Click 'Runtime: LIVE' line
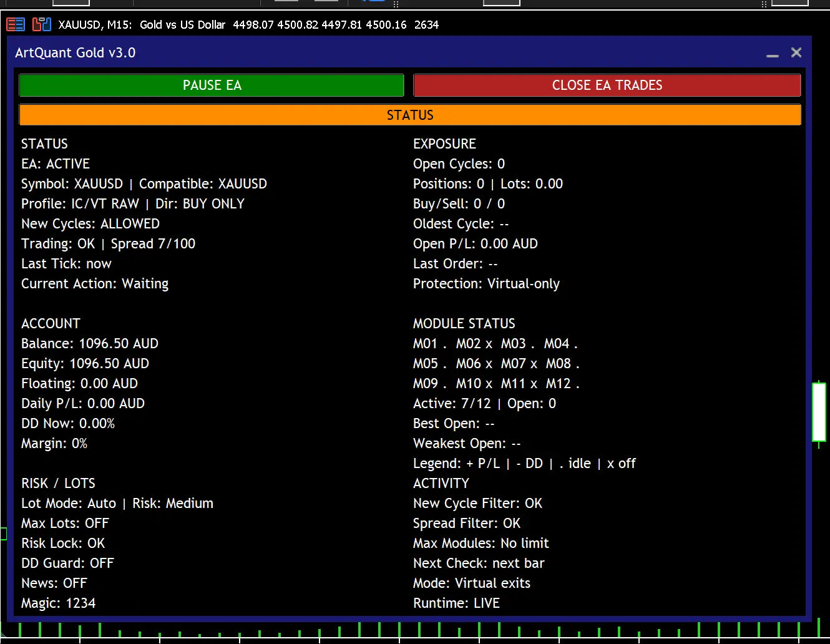Screen dimensions: 830x644 (x=457, y=603)
